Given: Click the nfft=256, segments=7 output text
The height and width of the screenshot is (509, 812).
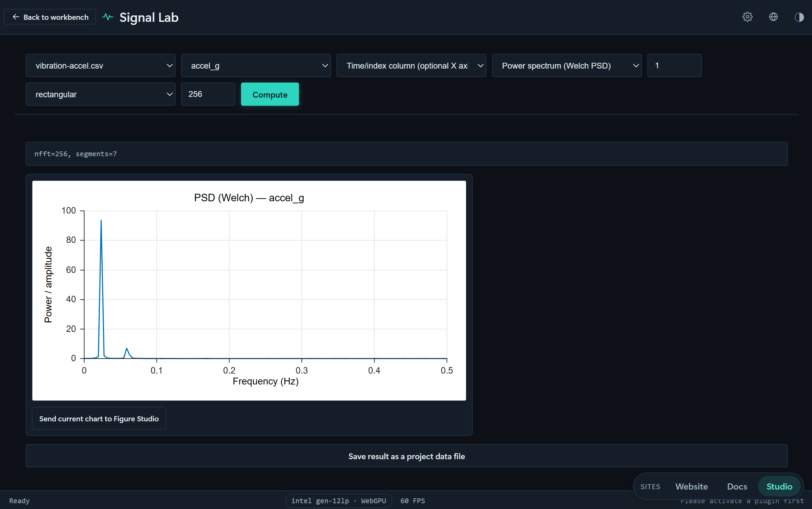Looking at the screenshot, I should pos(76,154).
